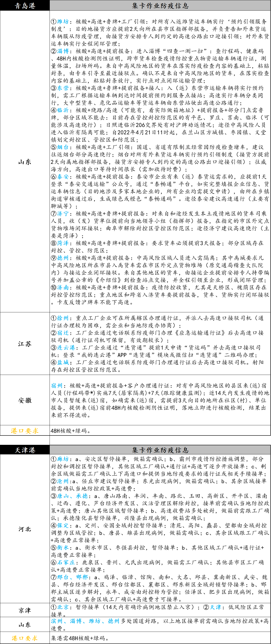Click the blue city name 北京
The width and height of the screenshot is (271, 644).
tap(63, 607)
